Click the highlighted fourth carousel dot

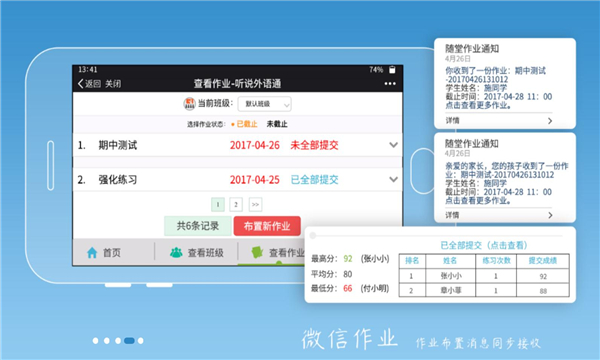pyautogui.click(x=129, y=340)
